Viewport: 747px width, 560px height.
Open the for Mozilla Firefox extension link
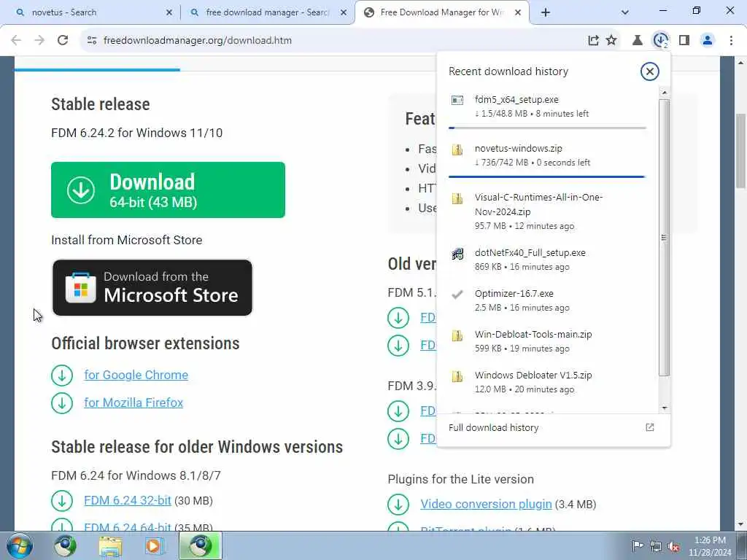(x=133, y=402)
